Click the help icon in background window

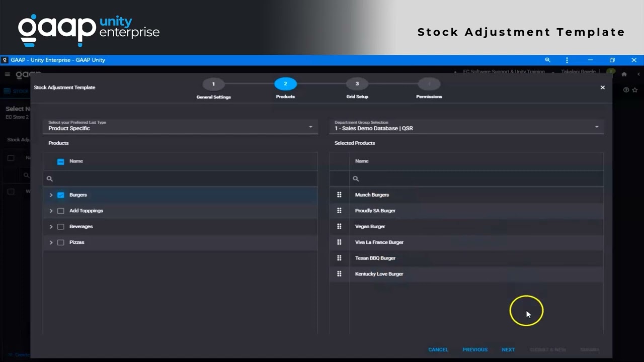tap(626, 90)
